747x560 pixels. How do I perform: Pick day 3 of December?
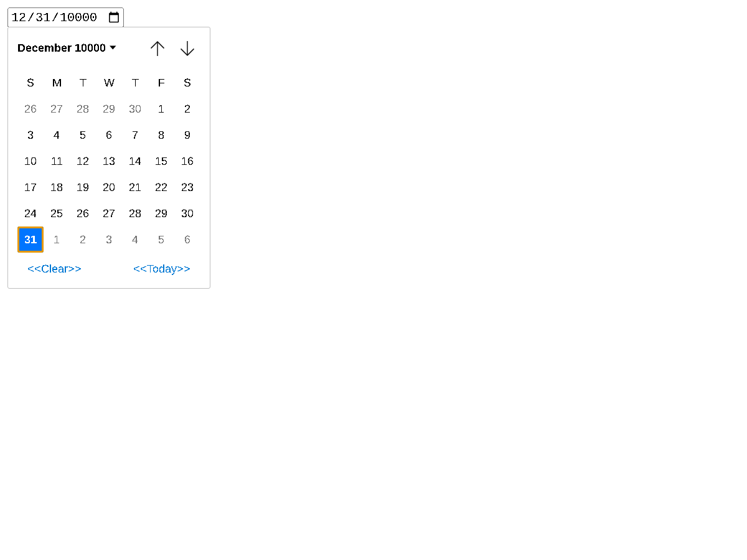[31, 135]
